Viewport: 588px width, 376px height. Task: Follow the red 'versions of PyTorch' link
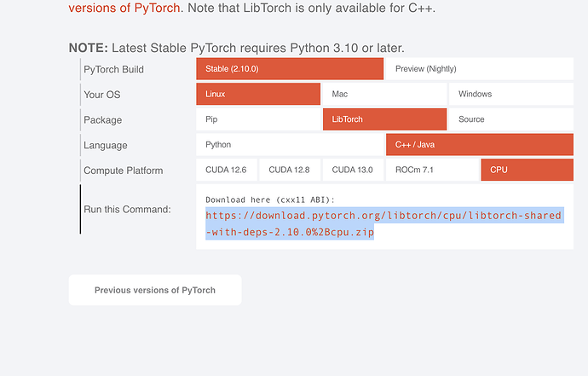coord(124,9)
